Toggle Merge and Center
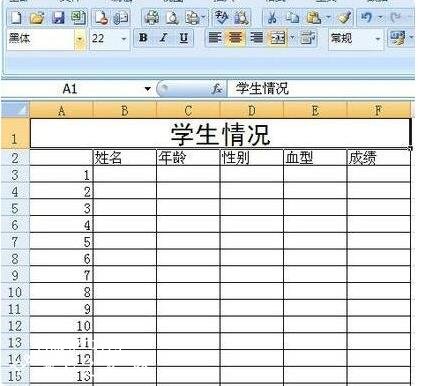Viewport: 424px width, 386px height. click(277, 38)
